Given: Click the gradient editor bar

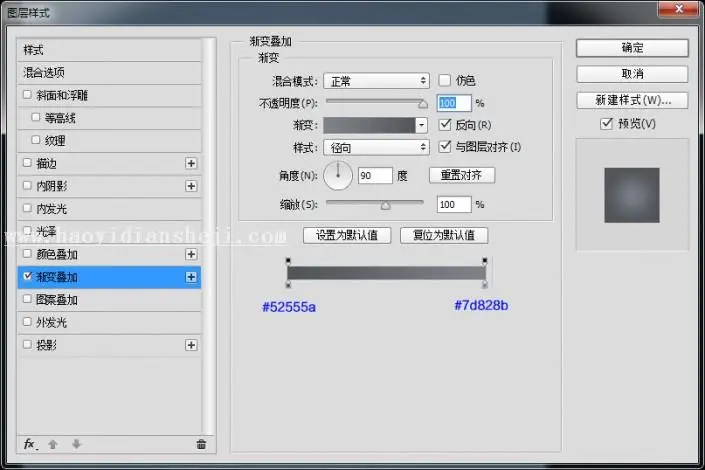Looking at the screenshot, I should [x=386, y=273].
